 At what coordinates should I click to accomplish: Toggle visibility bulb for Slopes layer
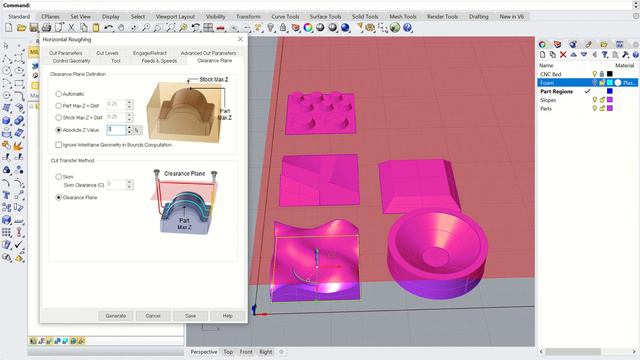[595, 100]
